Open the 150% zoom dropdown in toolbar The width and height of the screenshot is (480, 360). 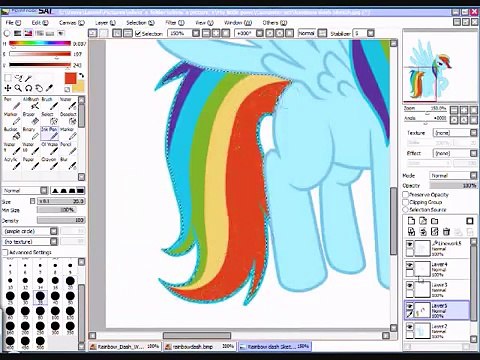coord(196,33)
